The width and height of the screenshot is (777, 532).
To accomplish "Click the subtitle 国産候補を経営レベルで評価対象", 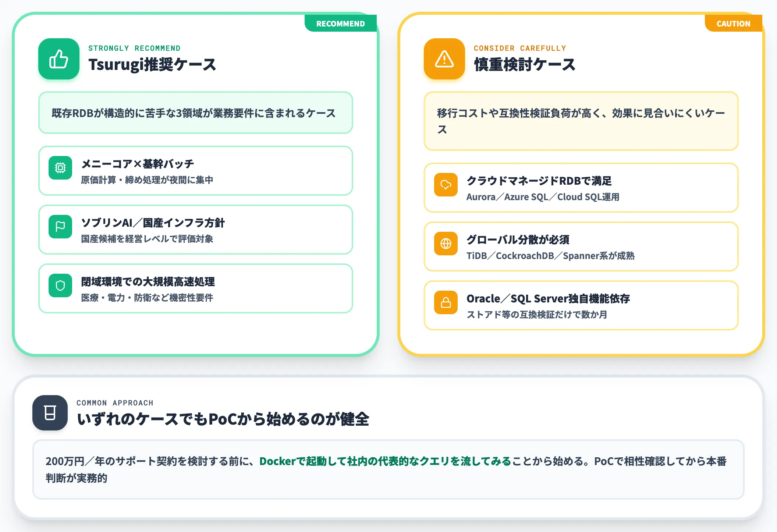I will (147, 239).
